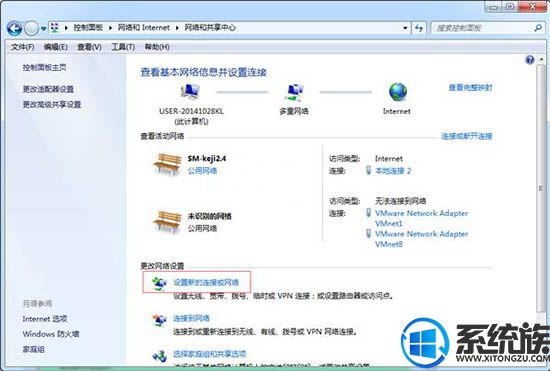The image size is (550, 371).
Task: Open the 文件(F) menu
Action: (x=22, y=47)
